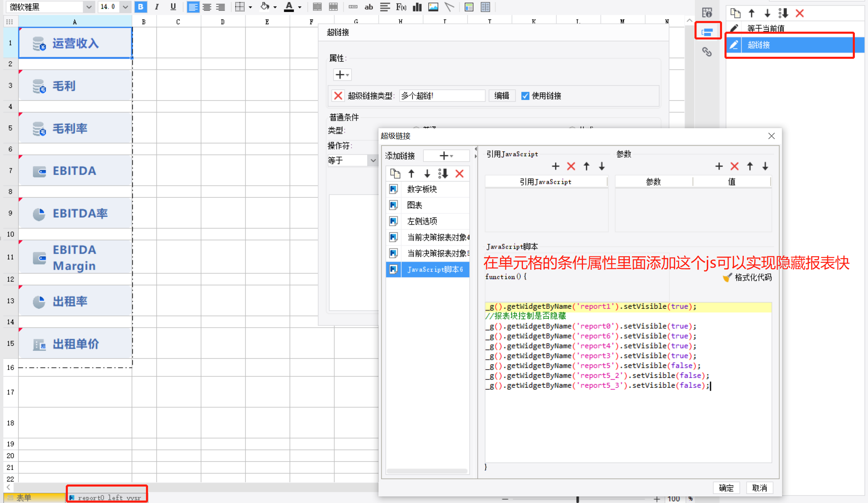Click the 编辑 button for hyperlink type
The width and height of the screenshot is (868, 503).
502,96
